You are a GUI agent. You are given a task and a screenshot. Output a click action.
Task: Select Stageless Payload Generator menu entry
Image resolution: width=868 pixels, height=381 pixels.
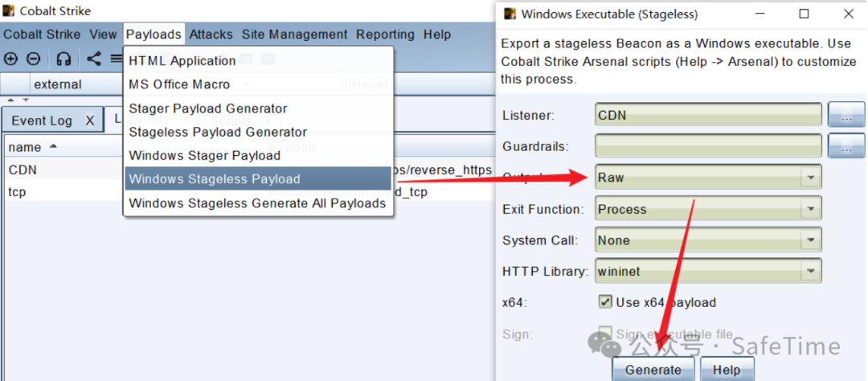[x=259, y=132]
